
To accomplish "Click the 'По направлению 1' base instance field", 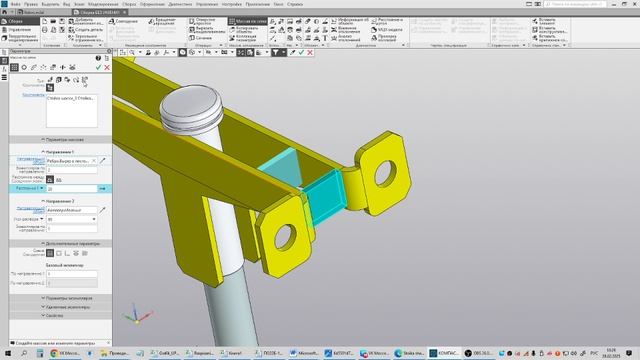I will click(72, 274).
